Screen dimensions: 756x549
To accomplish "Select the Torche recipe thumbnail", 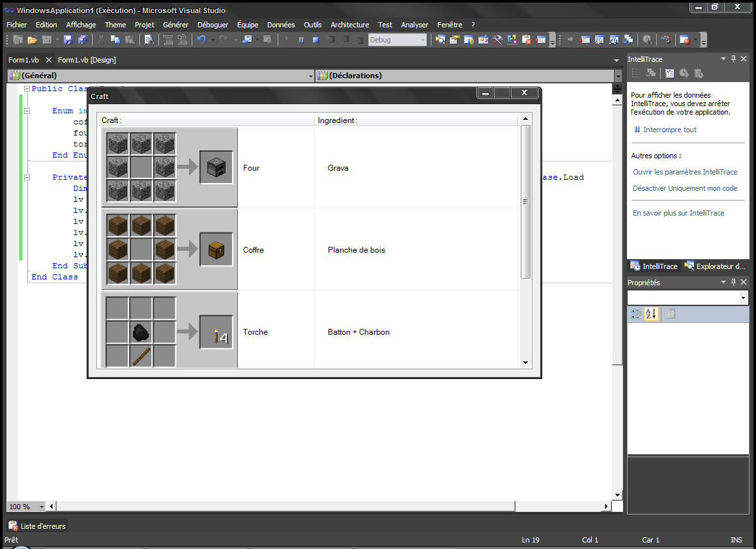I will [x=169, y=330].
